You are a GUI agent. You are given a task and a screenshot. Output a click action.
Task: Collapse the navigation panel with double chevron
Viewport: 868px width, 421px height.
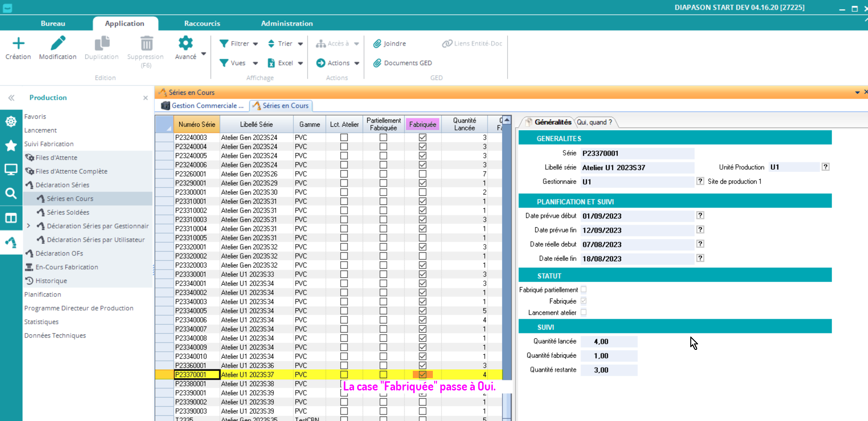(x=11, y=98)
